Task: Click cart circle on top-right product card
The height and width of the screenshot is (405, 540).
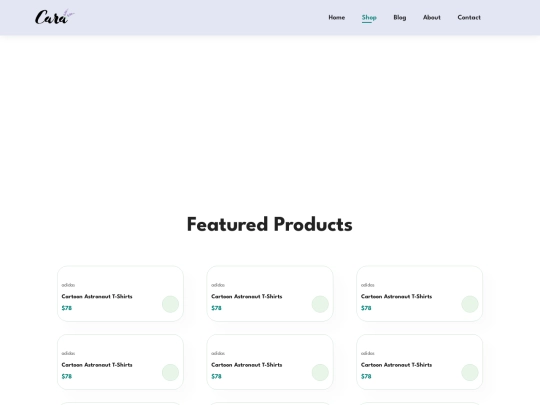Action: 470,304
